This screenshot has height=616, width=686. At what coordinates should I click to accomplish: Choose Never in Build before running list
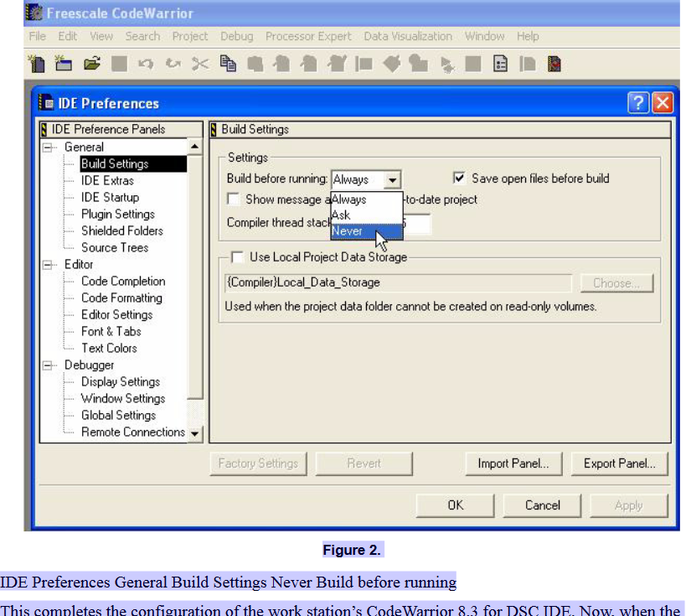click(x=367, y=231)
